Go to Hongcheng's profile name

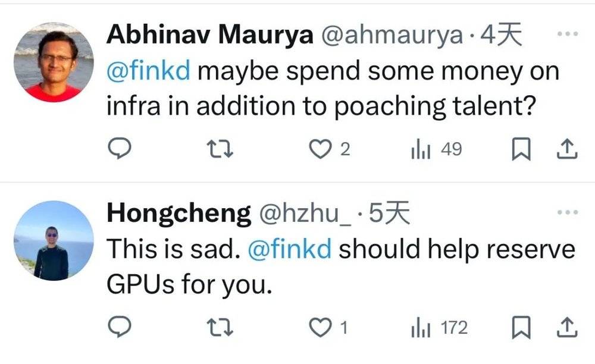point(178,214)
